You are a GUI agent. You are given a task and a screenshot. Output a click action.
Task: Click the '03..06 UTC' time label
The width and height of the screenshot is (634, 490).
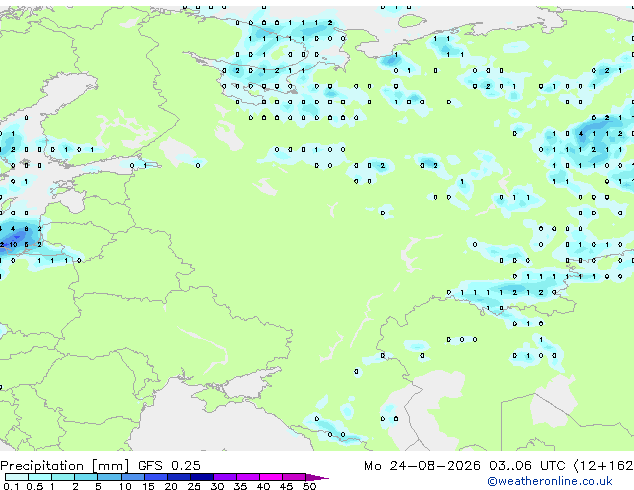click(527, 466)
